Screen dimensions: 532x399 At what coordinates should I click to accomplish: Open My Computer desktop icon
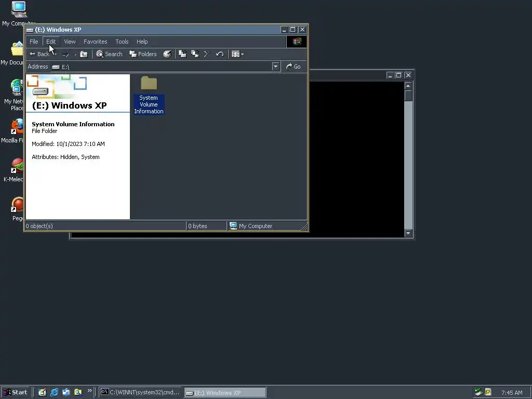coord(19,14)
